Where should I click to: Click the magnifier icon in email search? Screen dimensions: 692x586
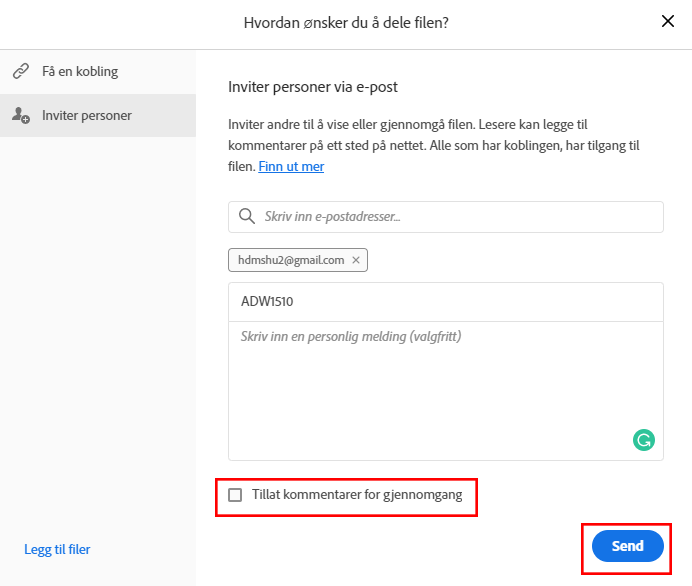click(247, 216)
